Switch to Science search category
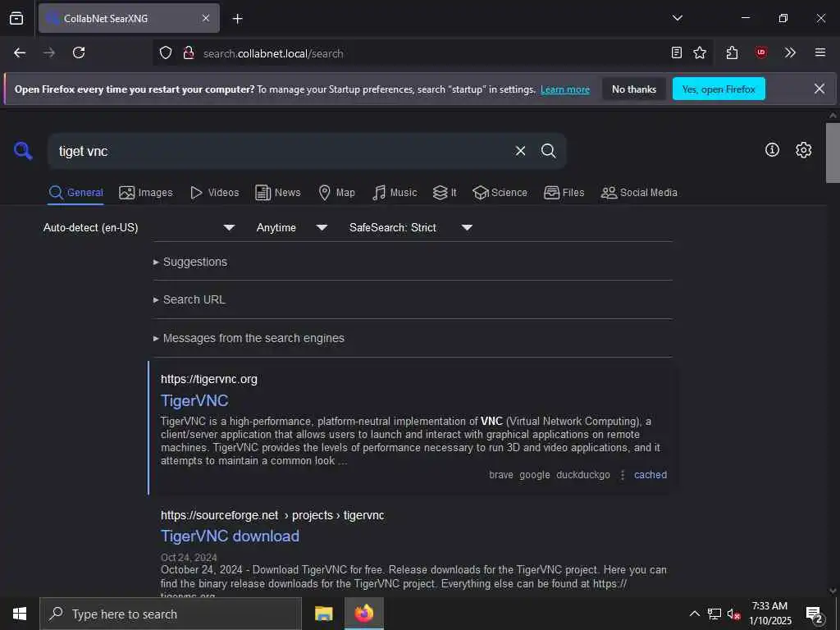 [500, 192]
